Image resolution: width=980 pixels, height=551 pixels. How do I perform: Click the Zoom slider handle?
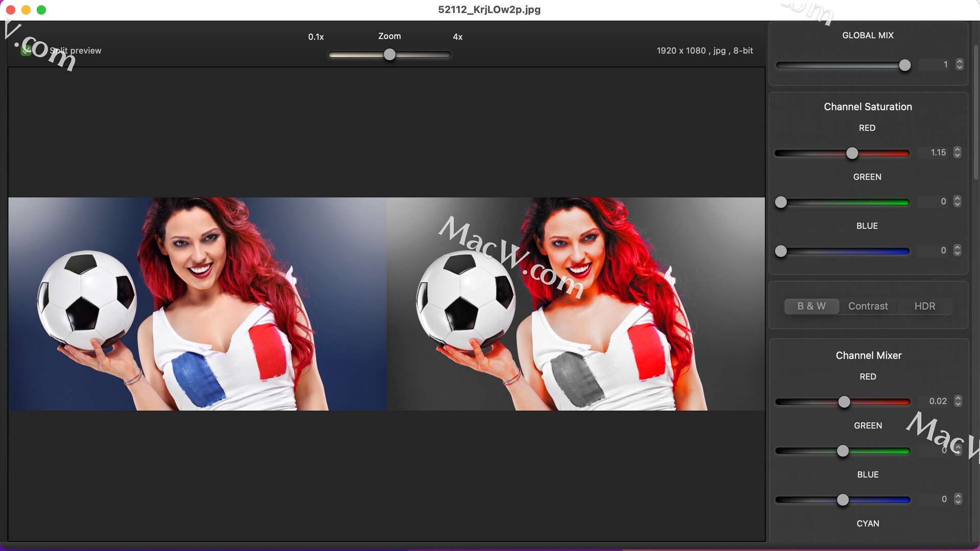(x=389, y=55)
